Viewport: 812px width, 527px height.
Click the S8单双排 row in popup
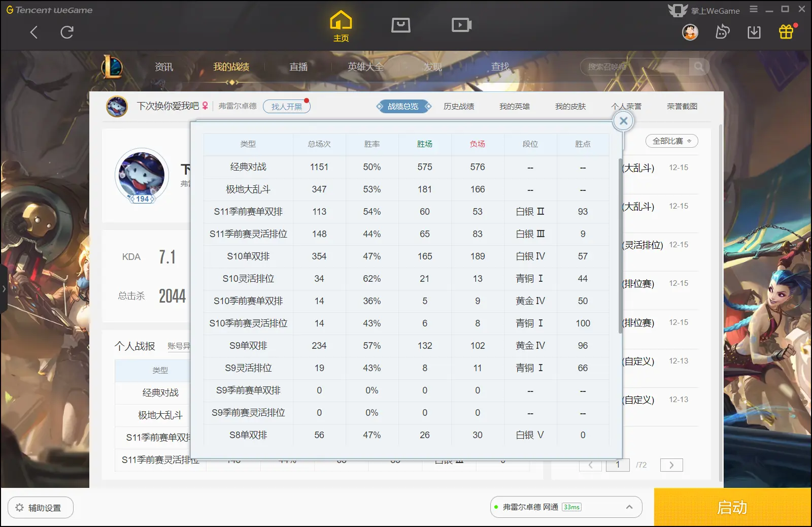click(x=407, y=435)
